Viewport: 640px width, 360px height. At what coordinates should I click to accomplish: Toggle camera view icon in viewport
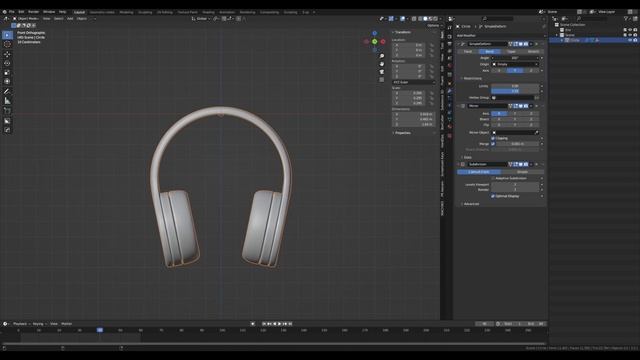click(x=382, y=72)
